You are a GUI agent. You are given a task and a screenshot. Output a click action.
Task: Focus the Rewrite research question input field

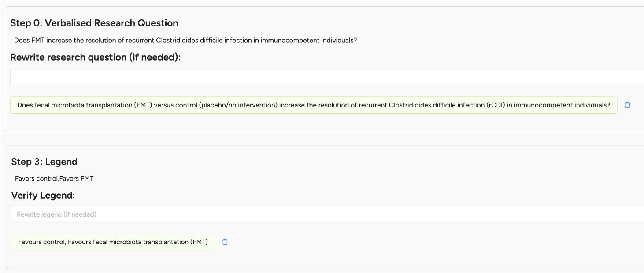point(327,77)
